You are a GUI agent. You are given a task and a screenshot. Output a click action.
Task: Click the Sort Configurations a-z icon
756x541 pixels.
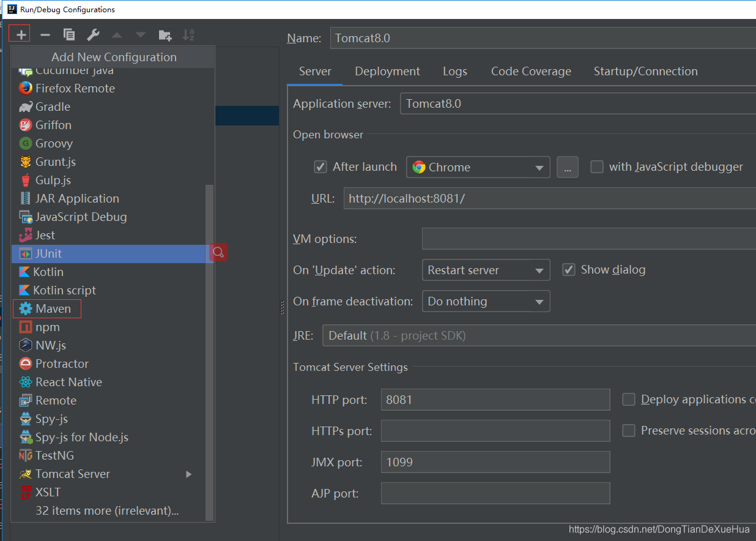tap(188, 35)
